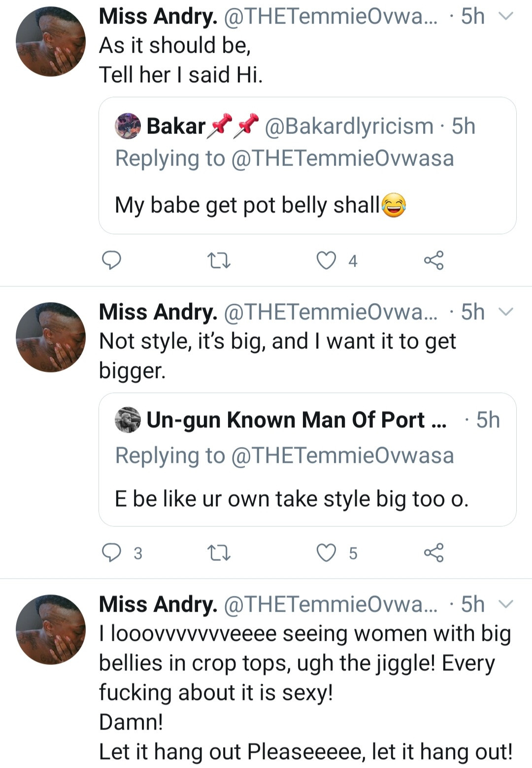The height and width of the screenshot is (768, 532).
Task: Retweet the "Not style, it's big" tweet
Action: 219,553
